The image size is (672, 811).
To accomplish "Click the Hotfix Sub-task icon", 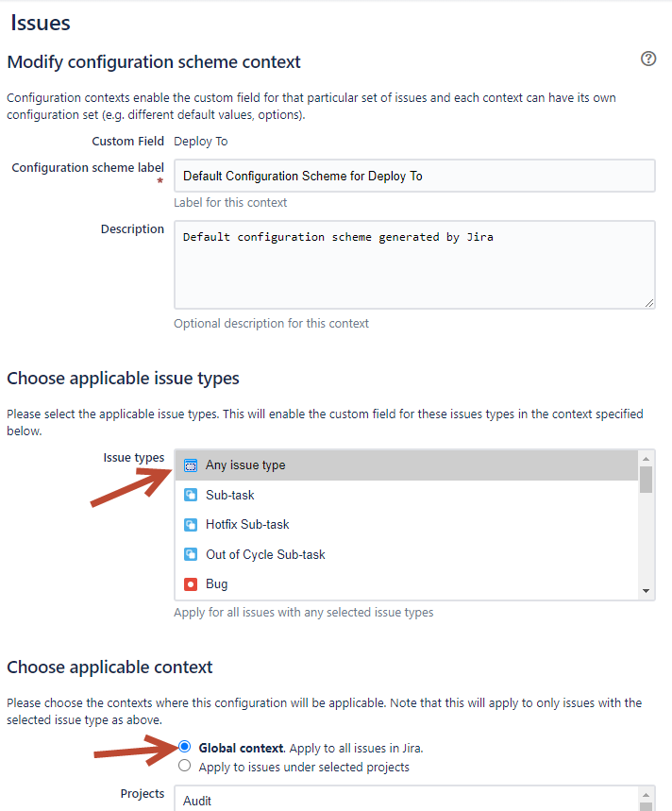I will pyautogui.click(x=191, y=525).
